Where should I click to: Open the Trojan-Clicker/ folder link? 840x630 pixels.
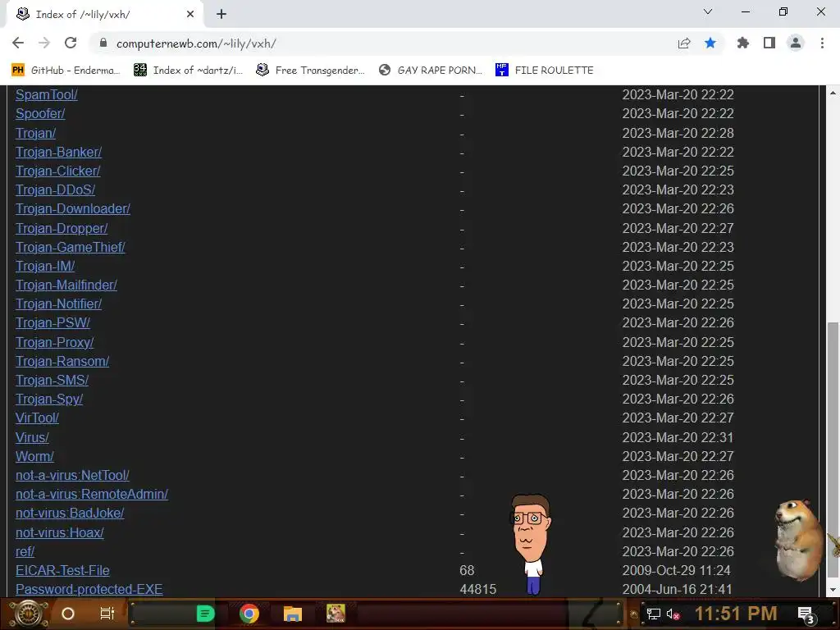(x=58, y=171)
